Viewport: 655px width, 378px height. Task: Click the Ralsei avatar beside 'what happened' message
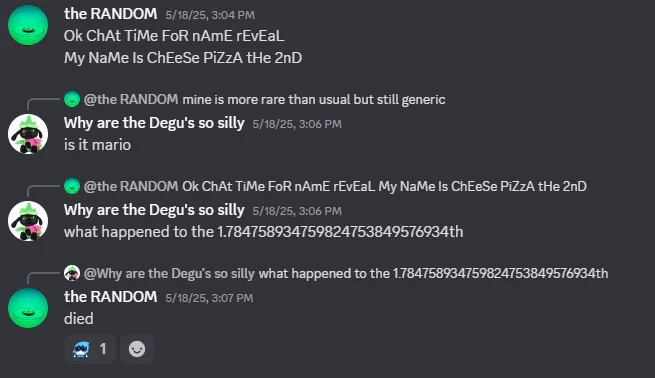click(x=28, y=221)
